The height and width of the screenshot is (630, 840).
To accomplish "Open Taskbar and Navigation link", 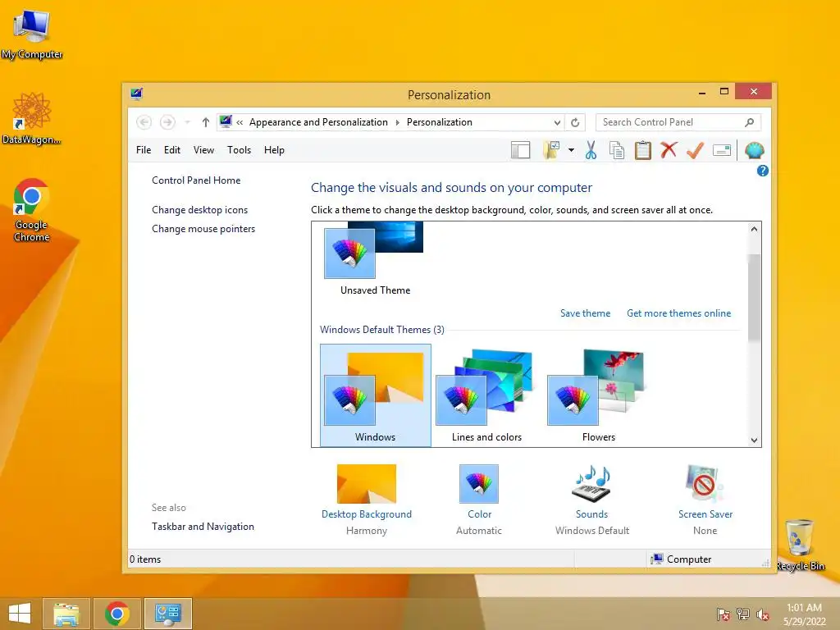I will click(x=203, y=527).
